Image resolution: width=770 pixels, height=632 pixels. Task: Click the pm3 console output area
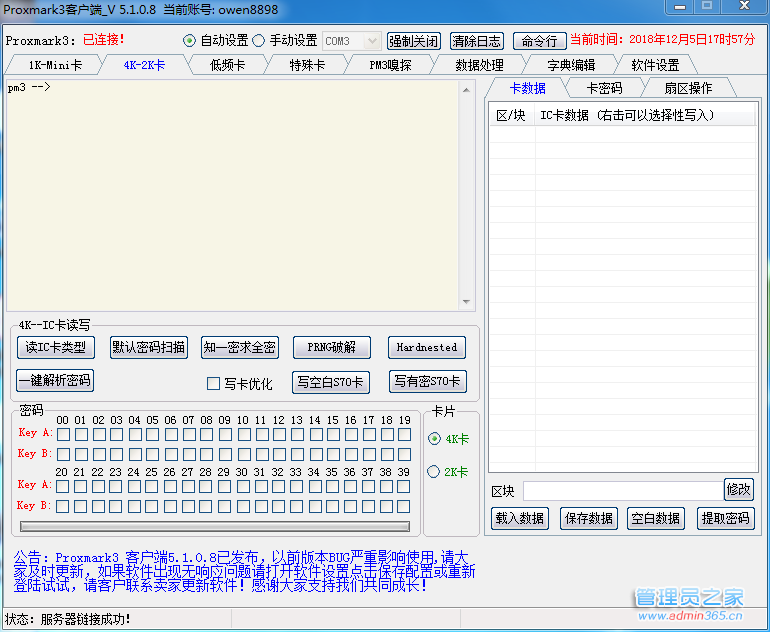[x=232, y=195]
